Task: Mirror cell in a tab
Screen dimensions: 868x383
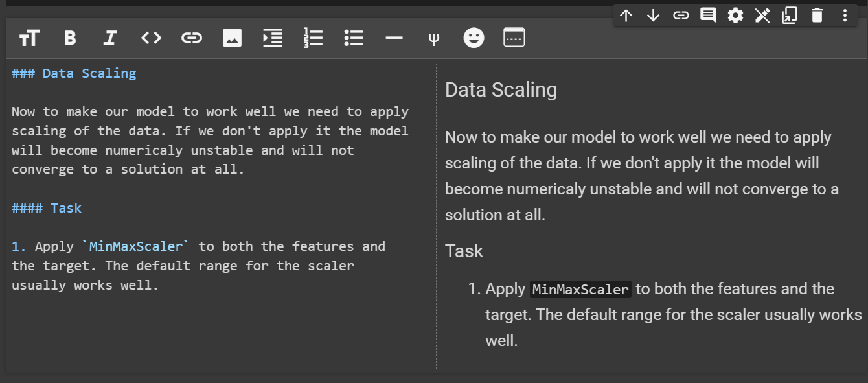Action: (x=790, y=16)
